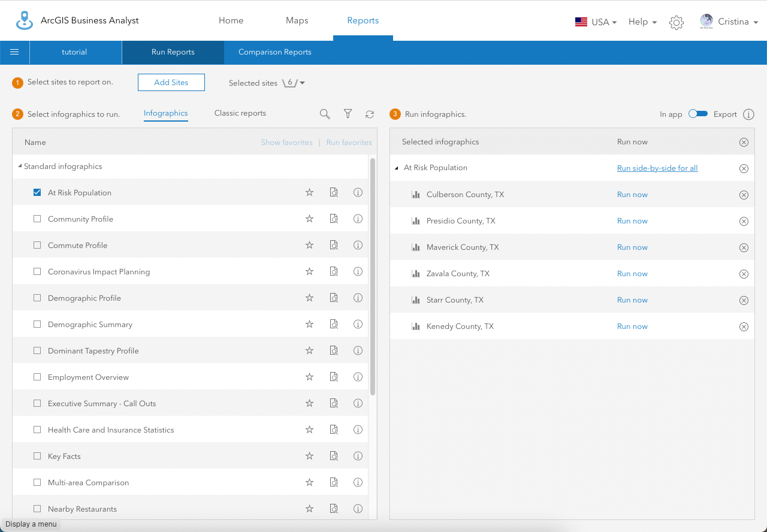Image resolution: width=767 pixels, height=532 pixels.
Task: Remove Zavala County, TX from the list
Action: click(744, 274)
